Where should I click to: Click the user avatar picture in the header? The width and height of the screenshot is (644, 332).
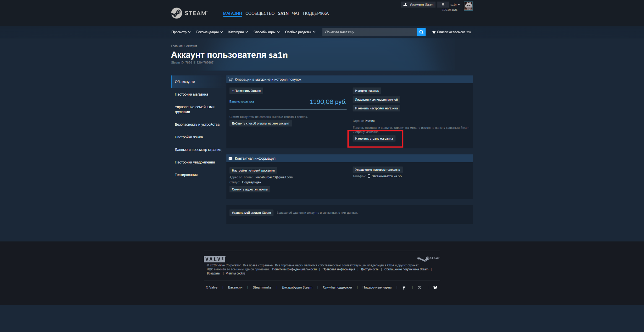pyautogui.click(x=468, y=6)
